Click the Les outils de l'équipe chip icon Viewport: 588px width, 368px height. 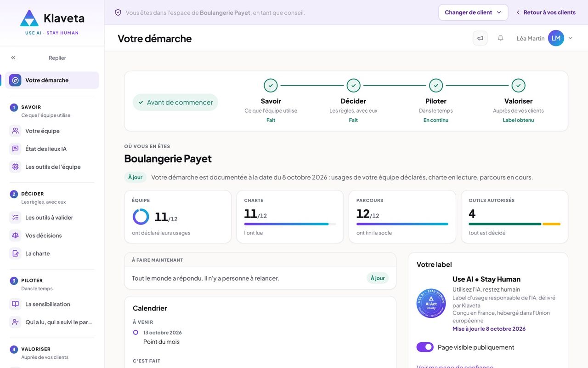[x=15, y=167]
